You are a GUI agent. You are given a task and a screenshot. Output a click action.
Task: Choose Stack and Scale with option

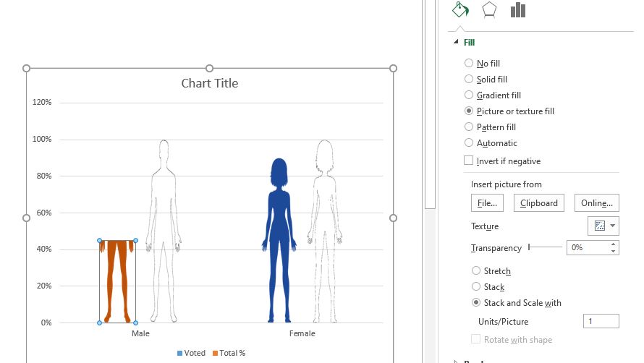476,303
